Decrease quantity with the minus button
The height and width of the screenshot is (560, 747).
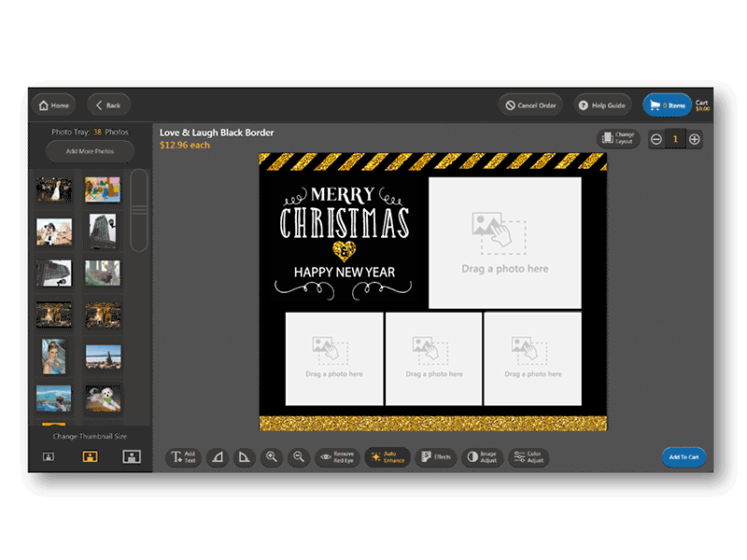click(x=656, y=139)
